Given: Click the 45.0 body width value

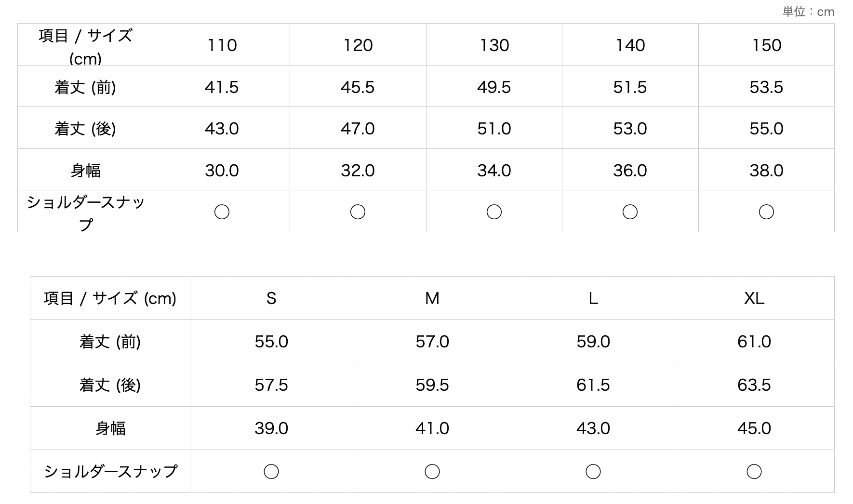Looking at the screenshot, I should 754,428.
